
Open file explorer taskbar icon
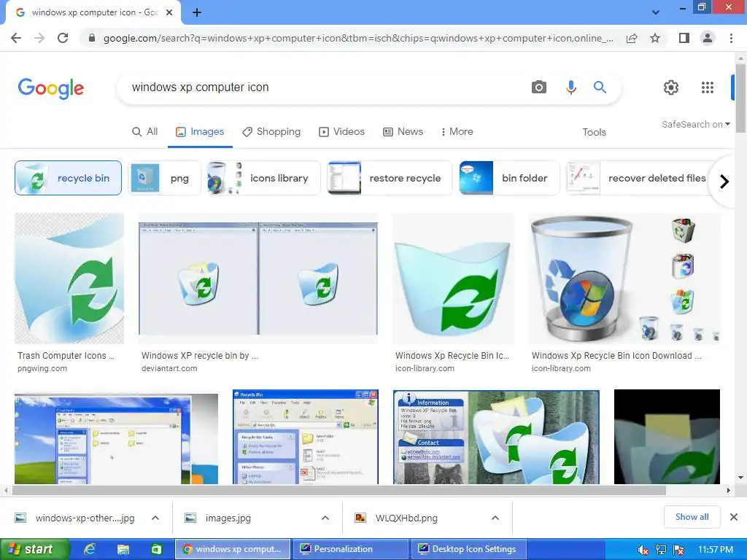click(x=123, y=550)
